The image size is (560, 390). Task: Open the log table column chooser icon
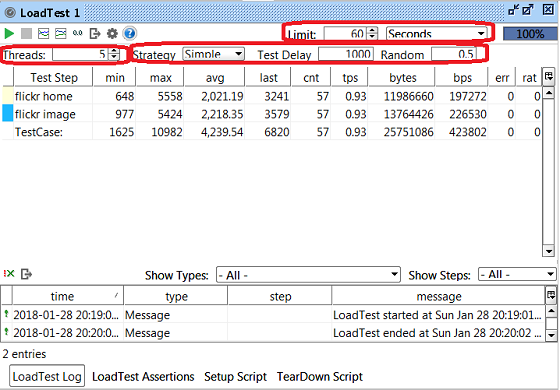click(551, 295)
